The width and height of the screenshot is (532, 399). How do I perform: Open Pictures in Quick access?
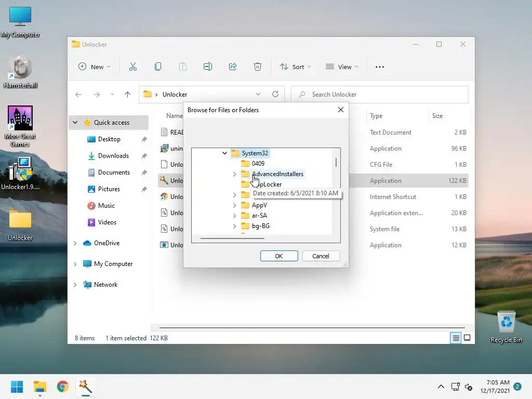(109, 189)
